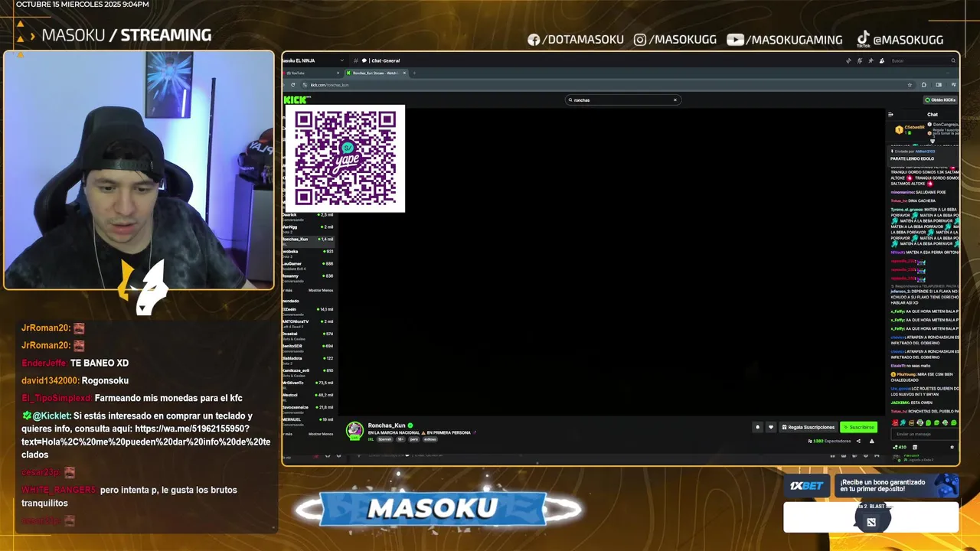Screen dimensions: 980x551
Task: Open the Discord member list icon
Action: (881, 60)
